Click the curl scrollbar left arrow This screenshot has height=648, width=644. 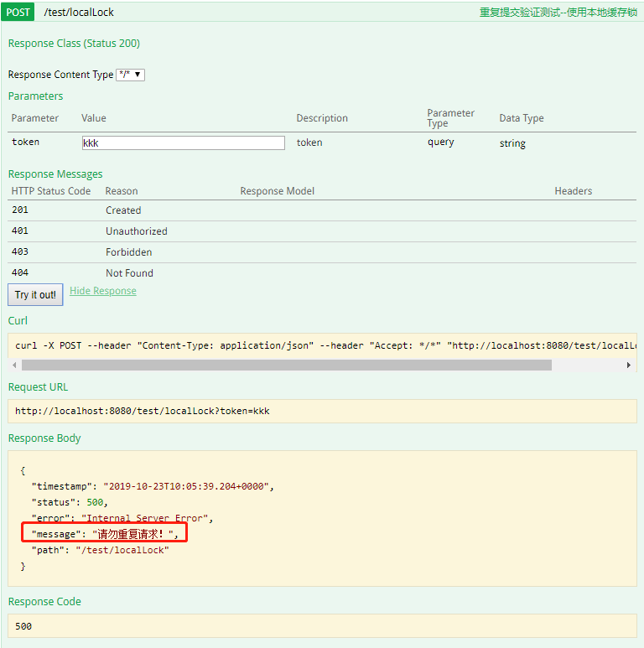click(14, 365)
